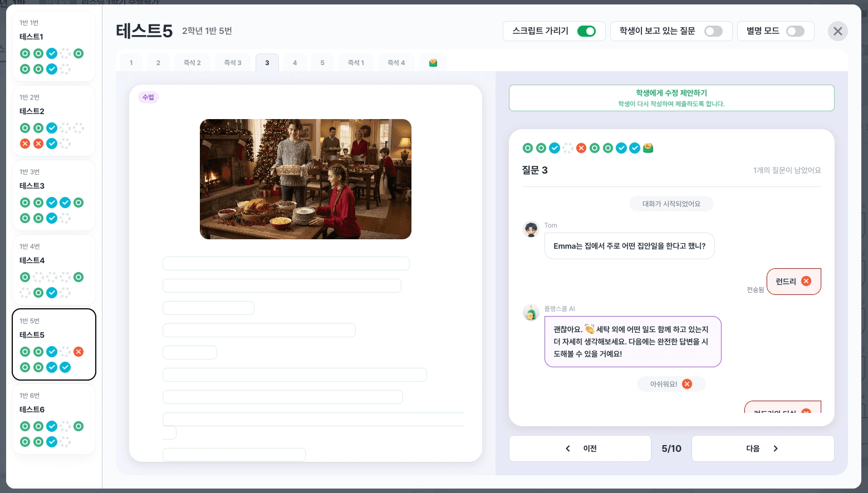868x493 pixels.
Task: Open question tab 4
Action: [295, 63]
